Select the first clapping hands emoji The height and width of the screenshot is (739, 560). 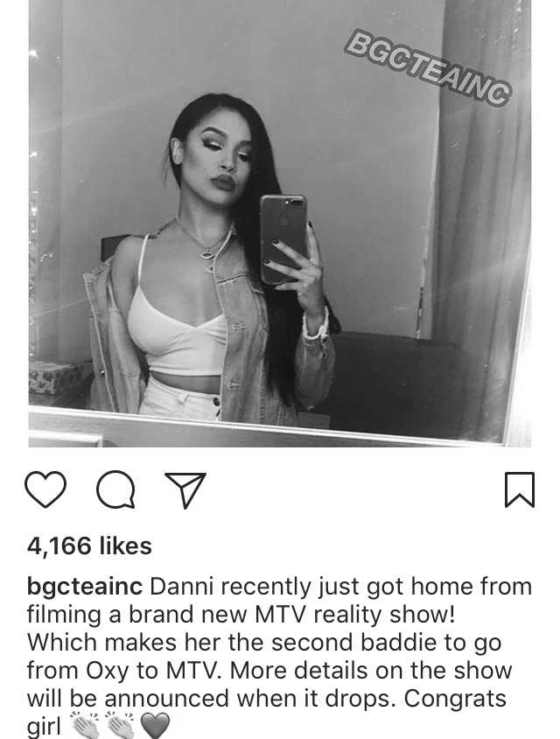tap(85, 726)
